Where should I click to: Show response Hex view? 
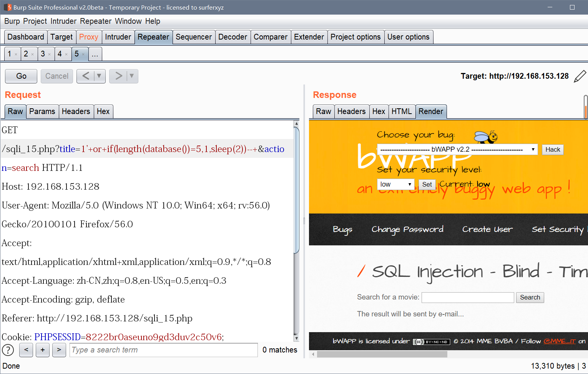click(x=379, y=111)
